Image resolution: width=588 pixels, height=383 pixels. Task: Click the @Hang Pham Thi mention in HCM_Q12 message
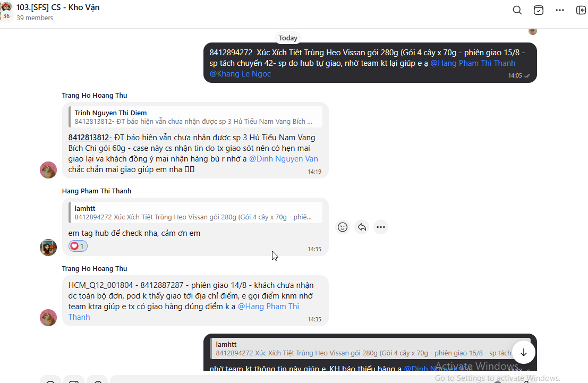pos(268,307)
